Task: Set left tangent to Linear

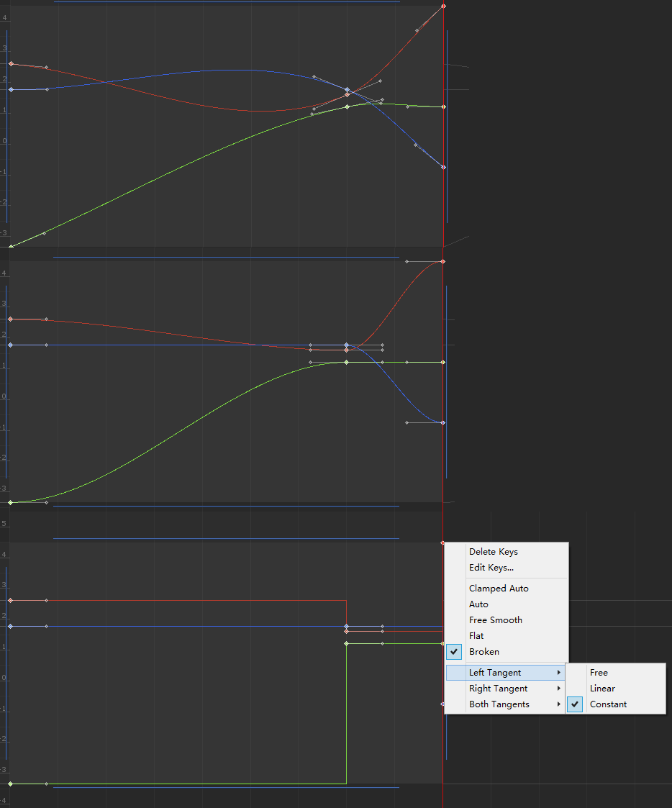Action: 615,689
